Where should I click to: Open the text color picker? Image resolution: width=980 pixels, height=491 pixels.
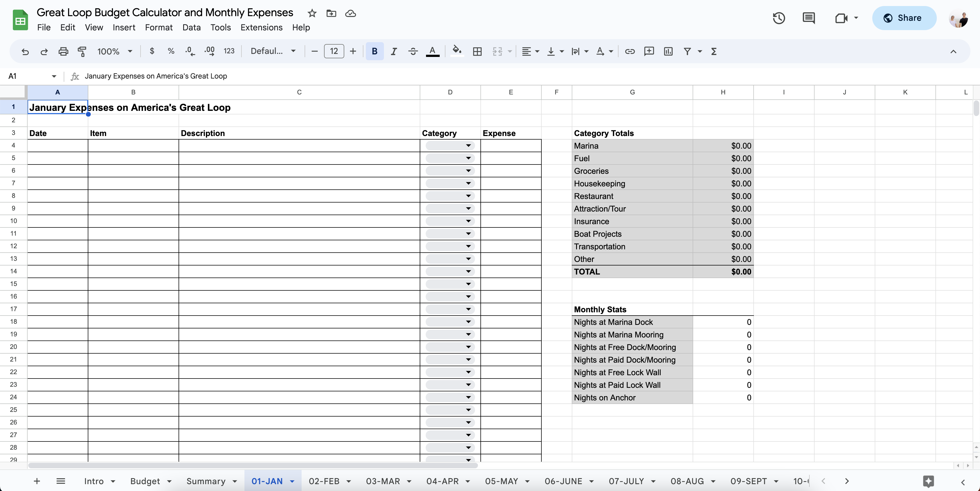[432, 51]
